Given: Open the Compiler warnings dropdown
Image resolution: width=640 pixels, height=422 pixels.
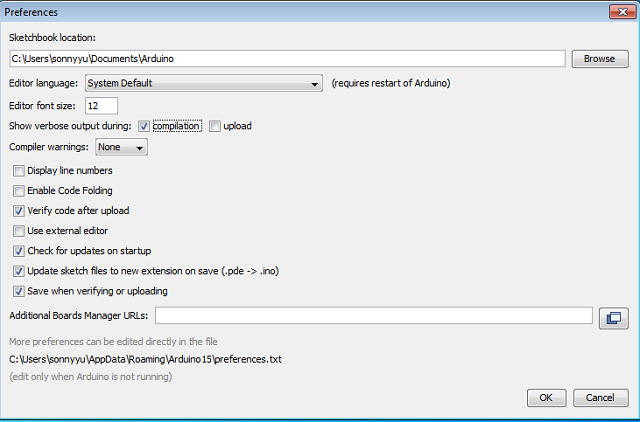Looking at the screenshot, I should pyautogui.click(x=122, y=147).
